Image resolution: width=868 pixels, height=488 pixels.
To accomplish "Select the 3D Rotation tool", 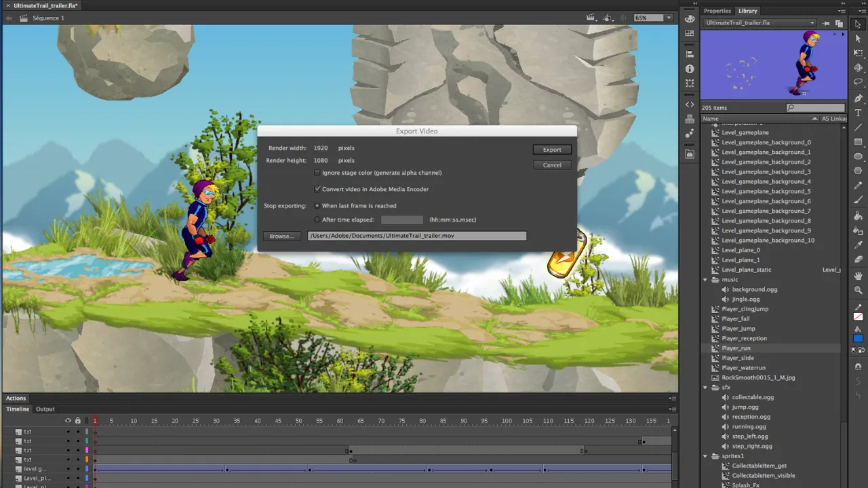I will [x=858, y=68].
